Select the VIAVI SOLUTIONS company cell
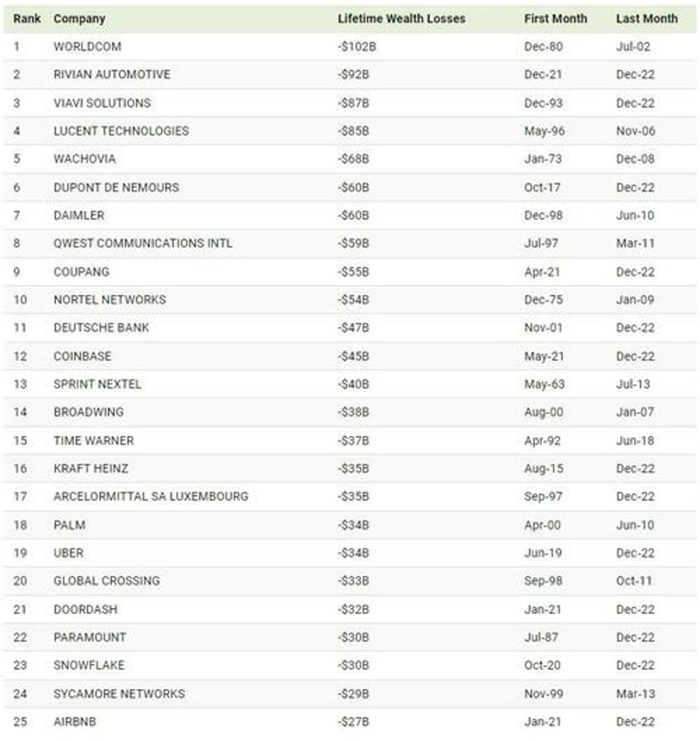This screenshot has height=741, width=700. click(102, 102)
